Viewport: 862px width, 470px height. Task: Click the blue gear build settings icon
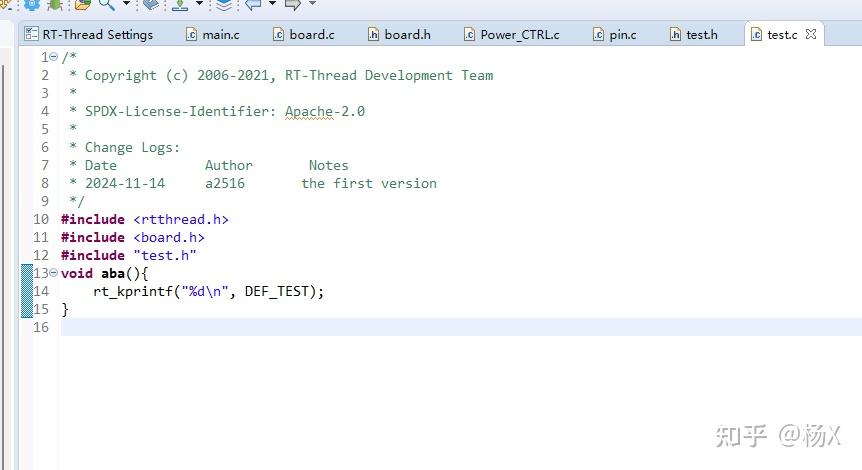coord(32,4)
